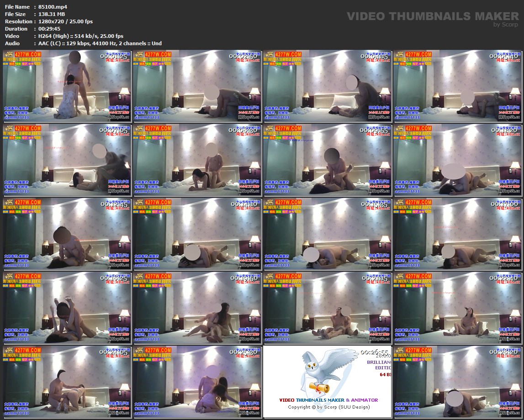
Task: Click the duration value 00:29:45
Action: pos(49,29)
